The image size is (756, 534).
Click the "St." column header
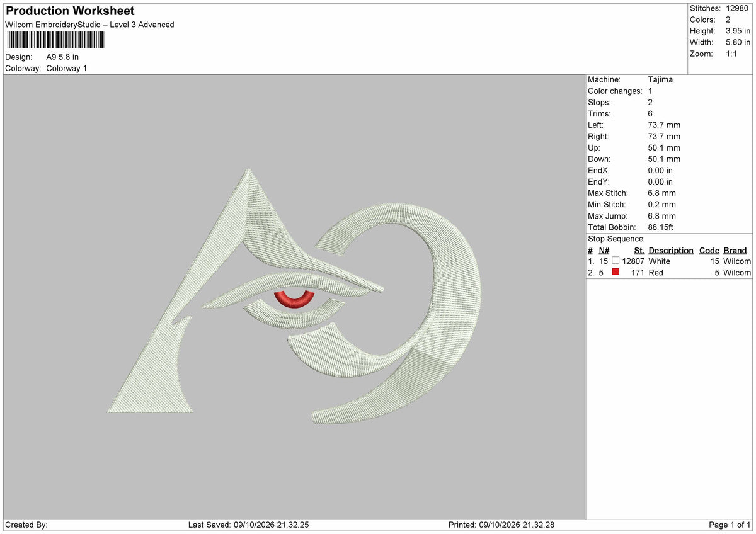click(x=639, y=250)
